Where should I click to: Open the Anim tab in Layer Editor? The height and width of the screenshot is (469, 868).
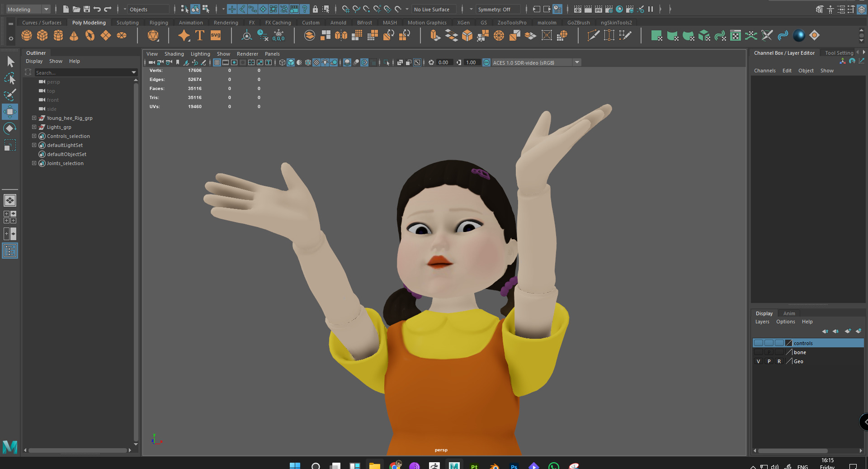point(789,313)
